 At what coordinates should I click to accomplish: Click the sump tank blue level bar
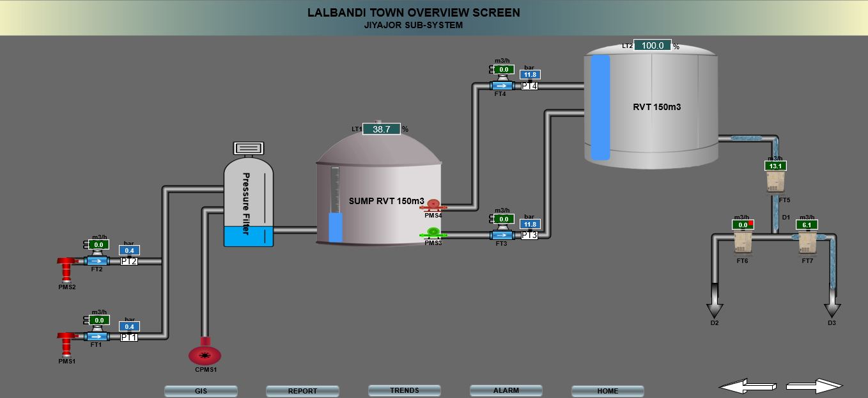336,227
